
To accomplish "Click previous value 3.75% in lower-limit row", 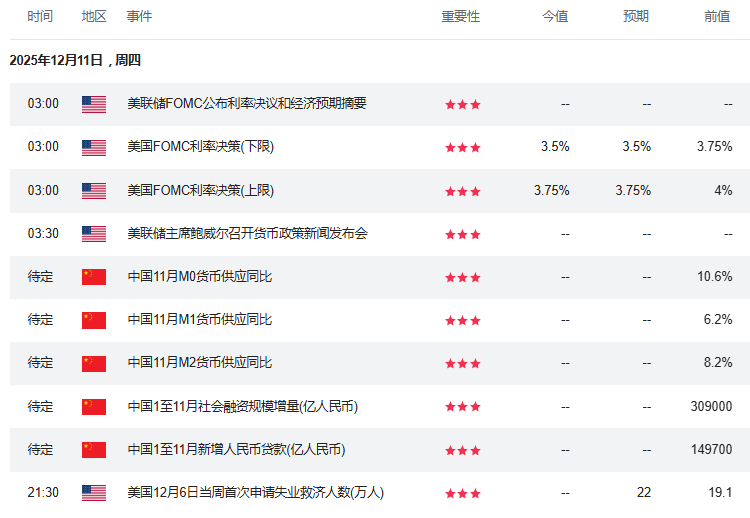I will click(714, 146).
